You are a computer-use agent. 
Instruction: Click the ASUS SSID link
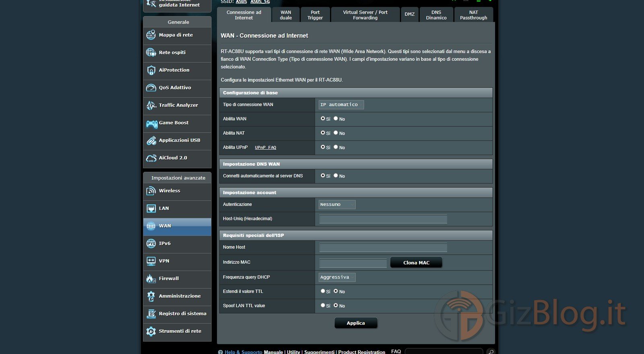tap(242, 2)
